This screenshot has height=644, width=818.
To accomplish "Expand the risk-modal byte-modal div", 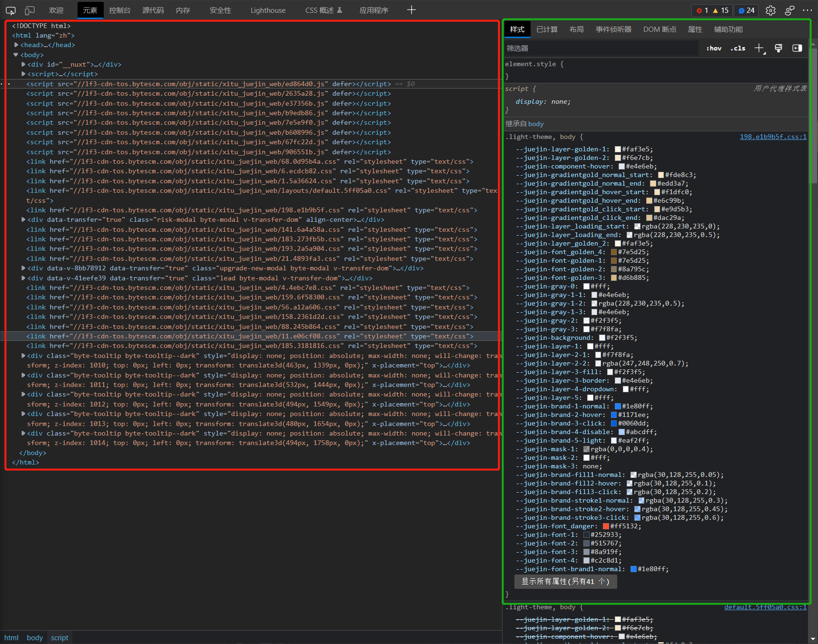I will coord(23,219).
